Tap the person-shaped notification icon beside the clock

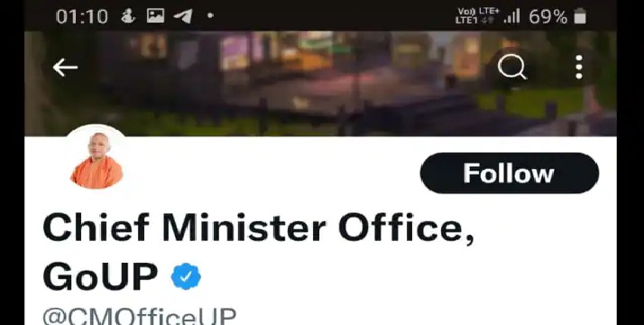click(127, 16)
